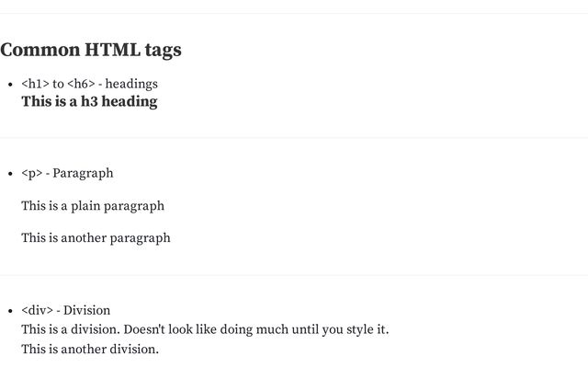Click "This is another paragraph" text
Image resolution: width=588 pixels, height=368 pixels.
(x=96, y=238)
